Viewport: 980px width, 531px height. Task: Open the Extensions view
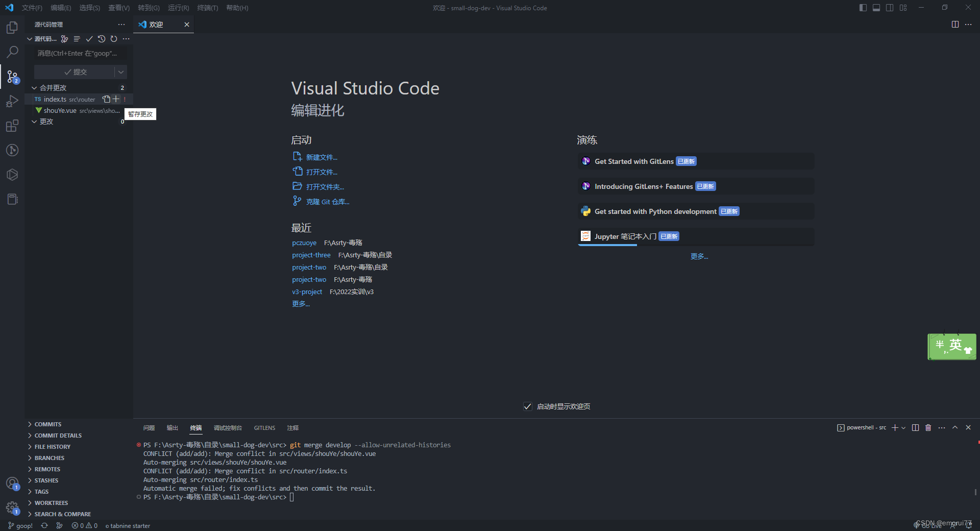click(x=12, y=126)
